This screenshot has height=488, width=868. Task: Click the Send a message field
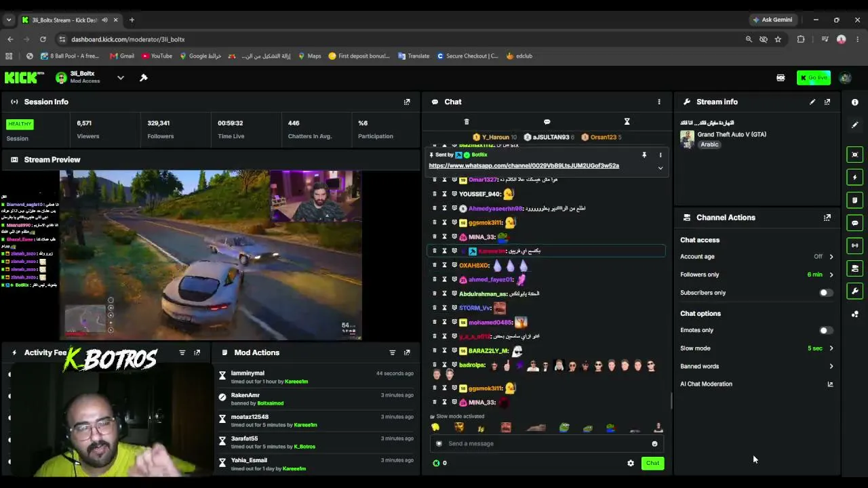coord(547,444)
